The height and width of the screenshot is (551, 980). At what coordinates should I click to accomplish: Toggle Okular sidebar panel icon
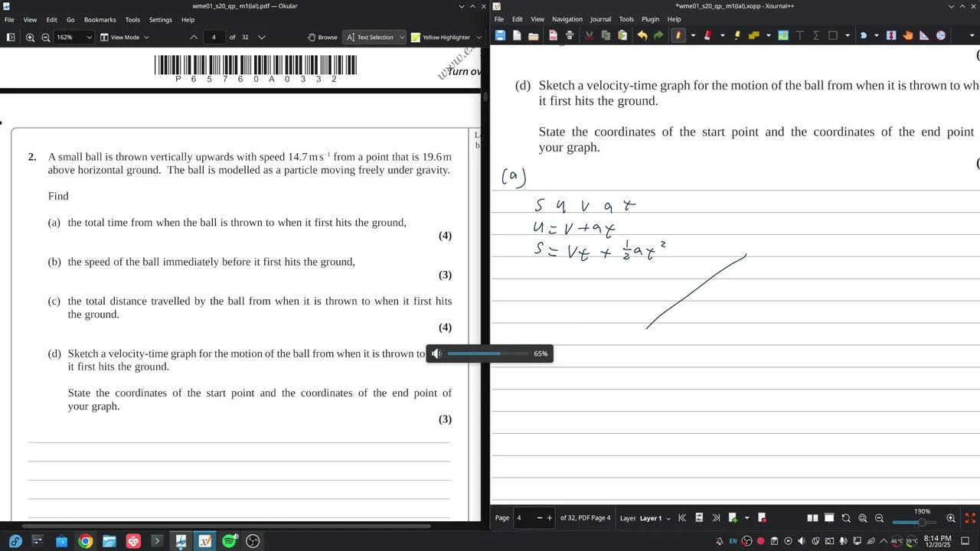pos(10,37)
